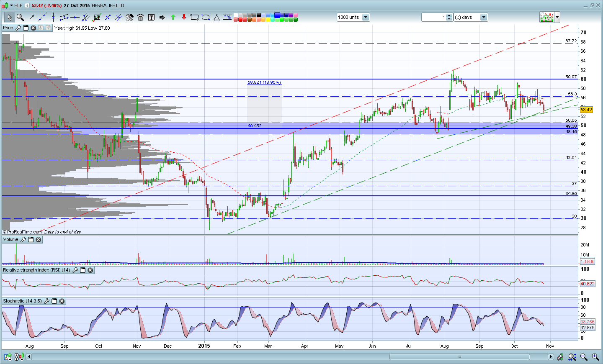603x364 pixels.
Task: Open the Fibonacci retracement tool
Action: click(x=97, y=17)
